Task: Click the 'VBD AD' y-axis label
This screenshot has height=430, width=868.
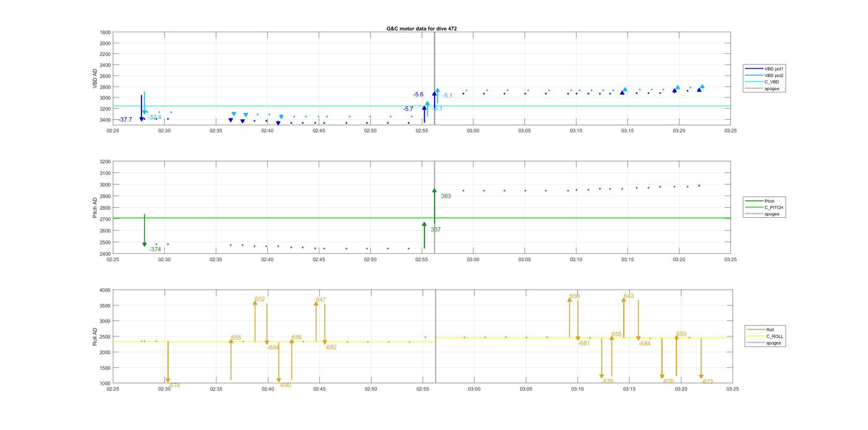Action: click(x=95, y=79)
